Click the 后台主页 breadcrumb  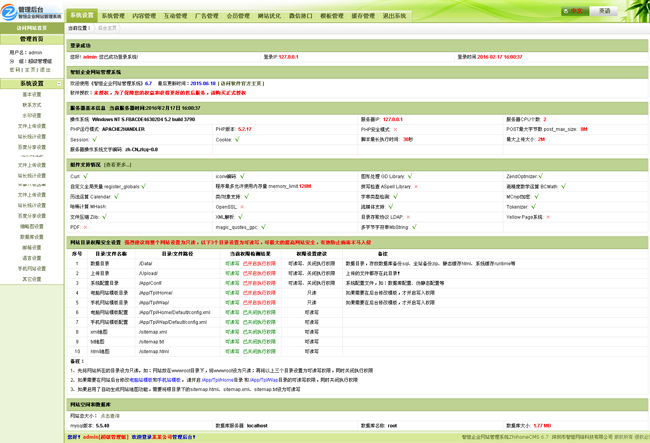click(107, 28)
